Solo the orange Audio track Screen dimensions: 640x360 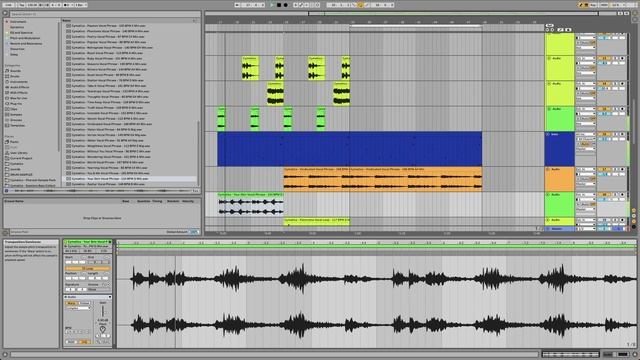616,169
